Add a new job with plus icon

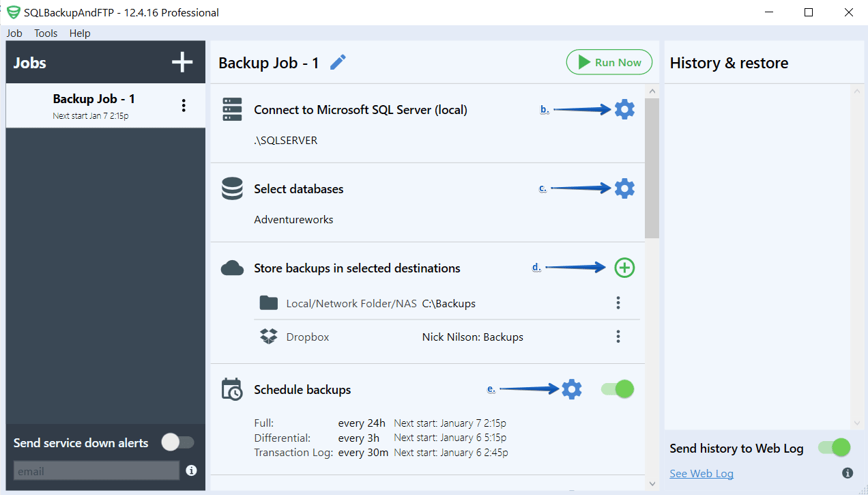click(x=182, y=63)
